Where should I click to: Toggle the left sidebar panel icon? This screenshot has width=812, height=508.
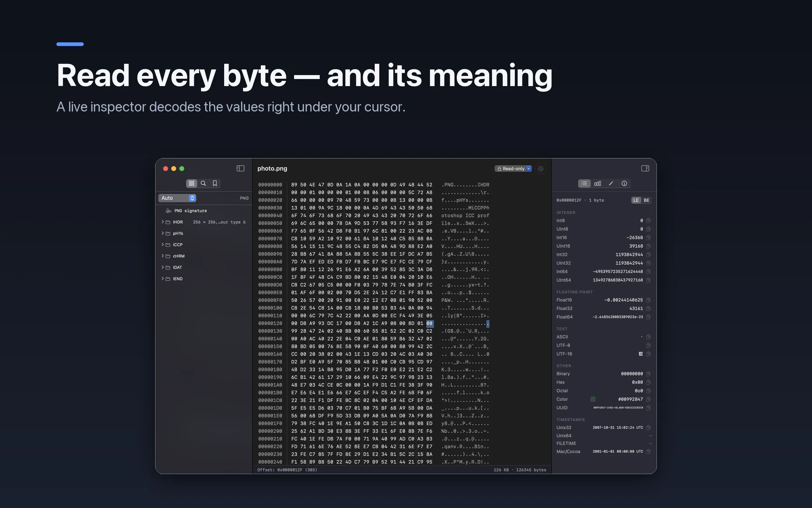coord(240,168)
